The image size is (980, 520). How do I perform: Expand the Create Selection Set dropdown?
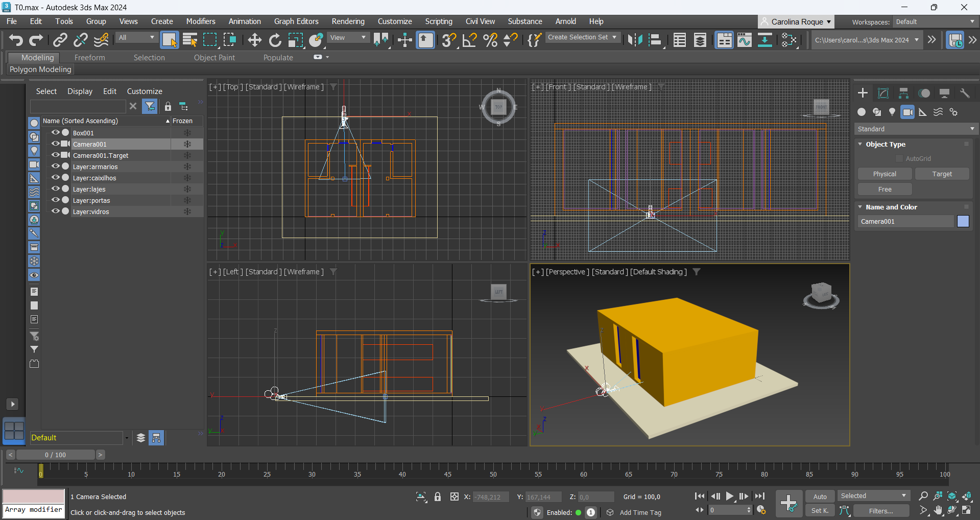pyautogui.click(x=614, y=37)
